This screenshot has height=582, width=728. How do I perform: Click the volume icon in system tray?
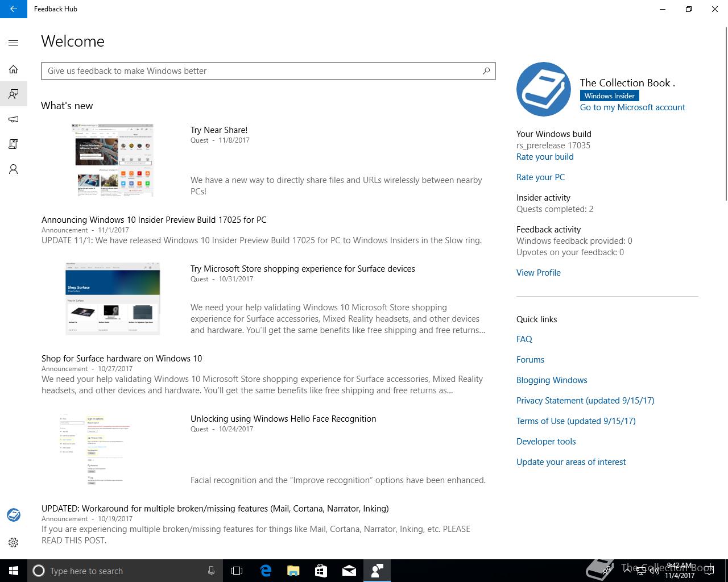pyautogui.click(x=655, y=571)
